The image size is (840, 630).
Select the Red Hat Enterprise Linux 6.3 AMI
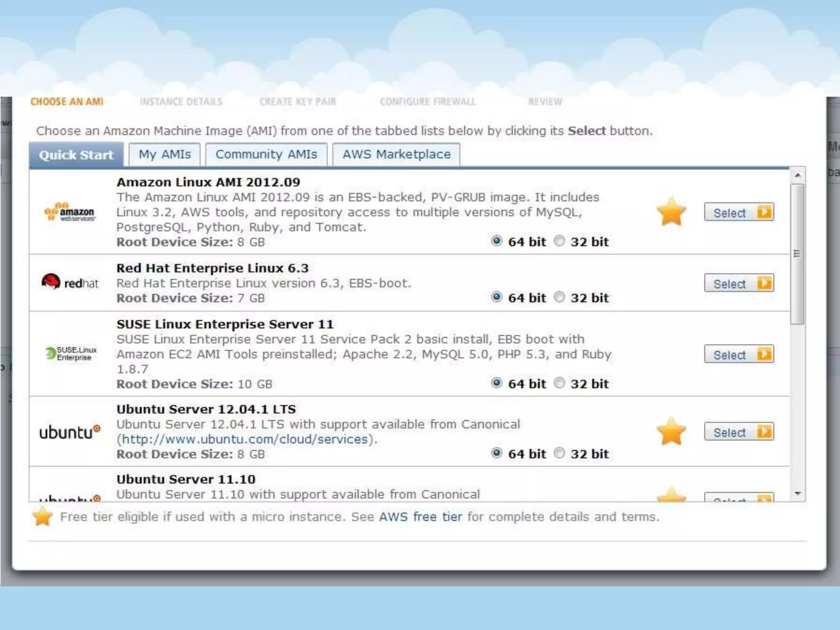[x=739, y=283]
